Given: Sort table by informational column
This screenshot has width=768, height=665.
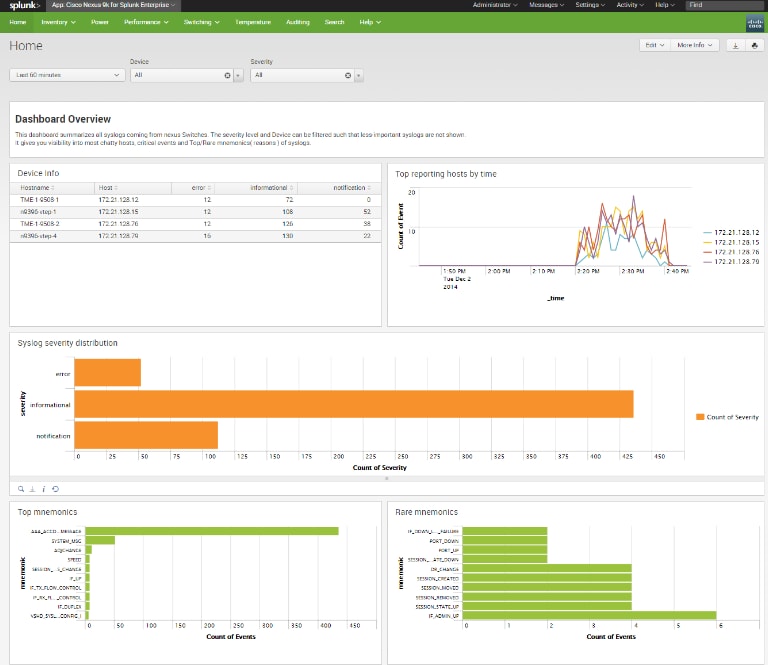Looking at the screenshot, I should (x=272, y=188).
